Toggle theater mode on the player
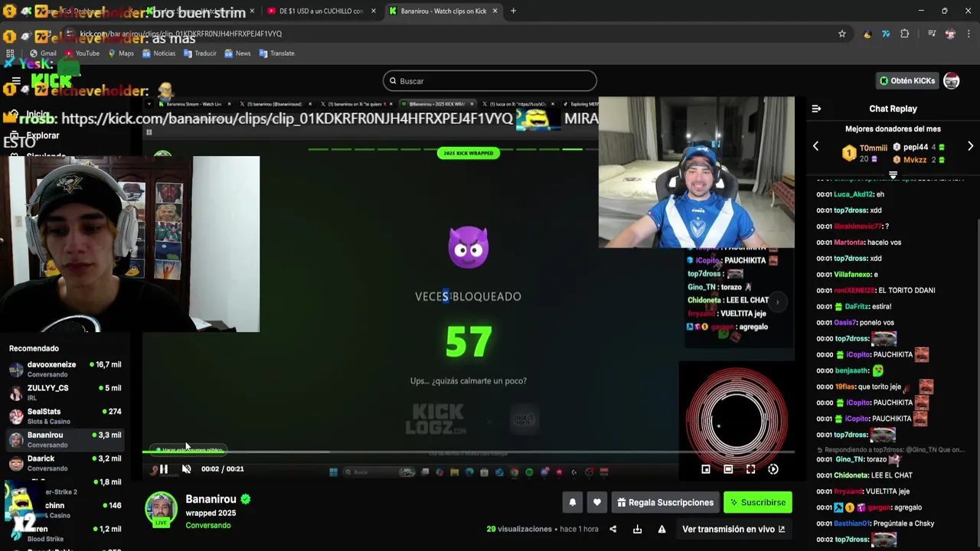The width and height of the screenshot is (980, 551). pos(728,469)
